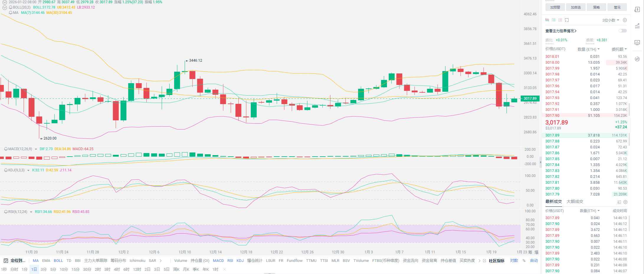This screenshot has height=274, width=644.
Task: Click the pop-out icon before 社区指标
Action: [484, 261]
